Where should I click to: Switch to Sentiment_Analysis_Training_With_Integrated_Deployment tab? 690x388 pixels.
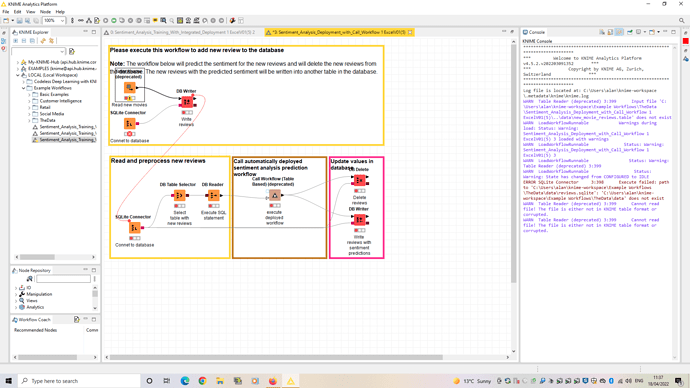(182, 32)
